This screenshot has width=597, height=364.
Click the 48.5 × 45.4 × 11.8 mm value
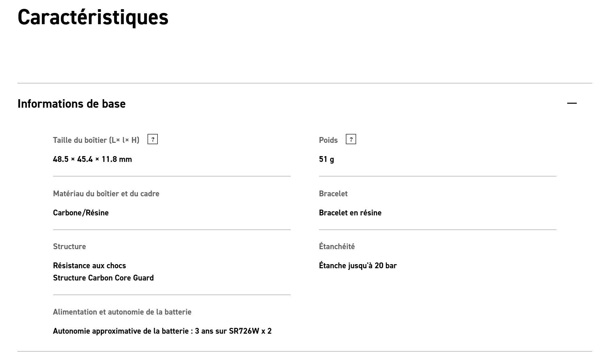pyautogui.click(x=92, y=159)
